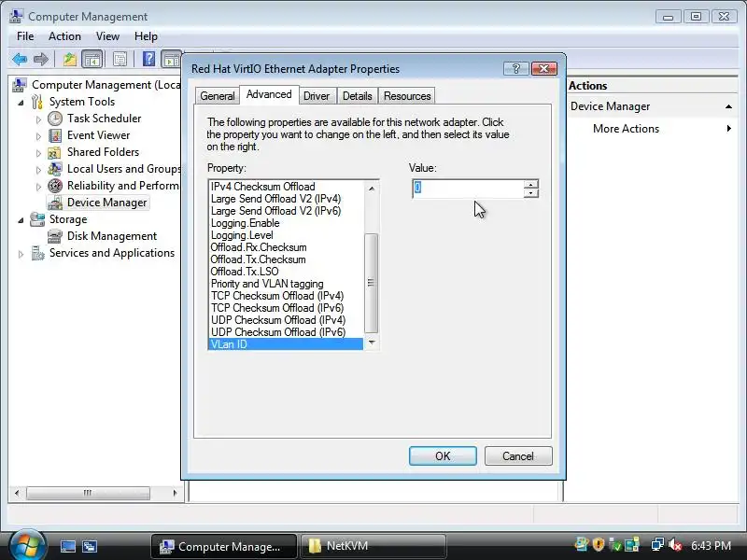Click the Event Viewer icon in tree
Screen dimensions: 747x560
click(x=55, y=135)
